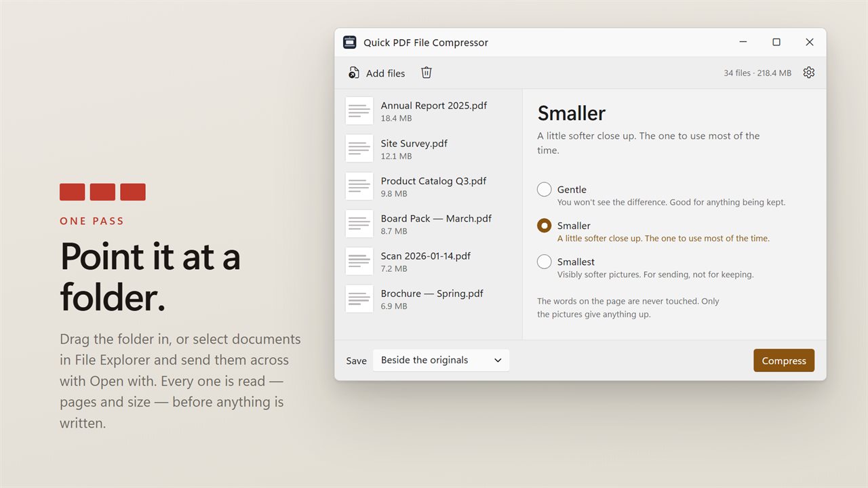Select the Brochure — Spring.pdf file name
Screen dimensions: 868x488
point(432,293)
